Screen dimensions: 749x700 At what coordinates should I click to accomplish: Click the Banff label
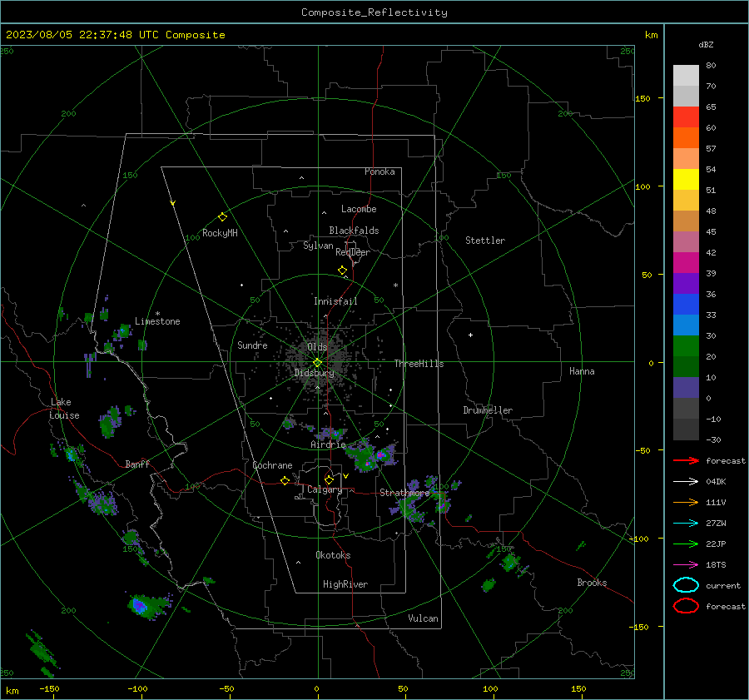[x=137, y=464]
